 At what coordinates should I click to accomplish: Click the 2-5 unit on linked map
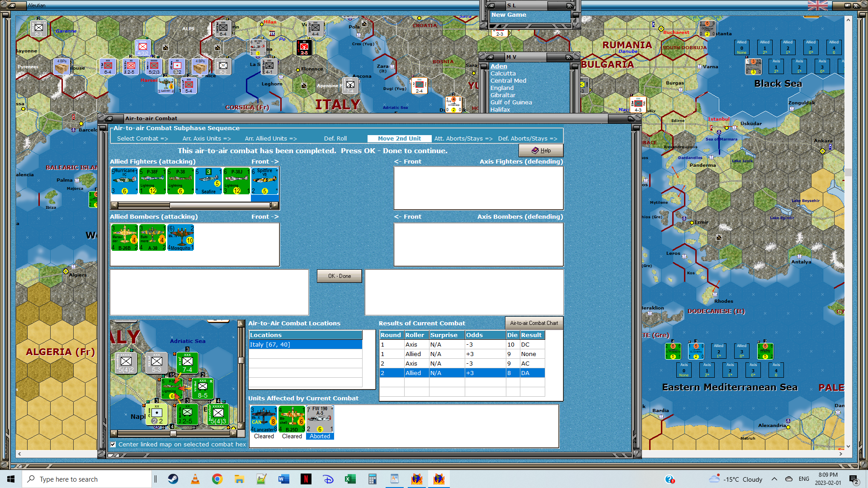[x=187, y=414]
